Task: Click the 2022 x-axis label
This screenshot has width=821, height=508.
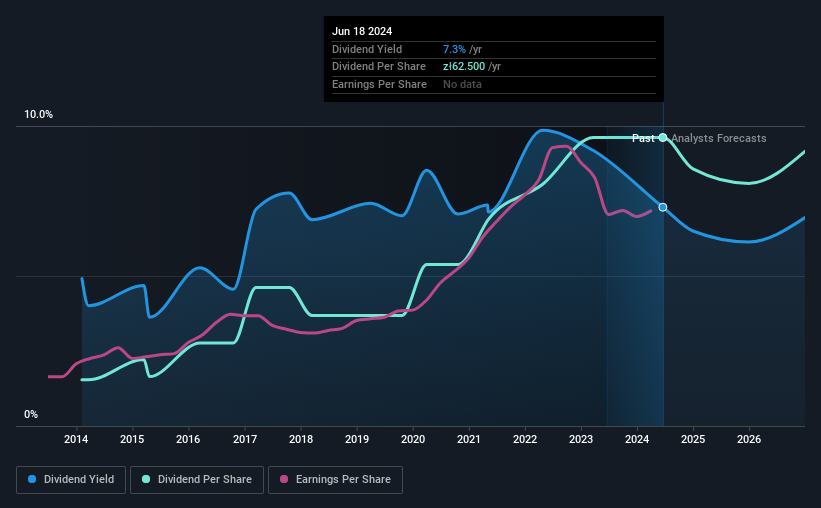Action: [x=525, y=439]
